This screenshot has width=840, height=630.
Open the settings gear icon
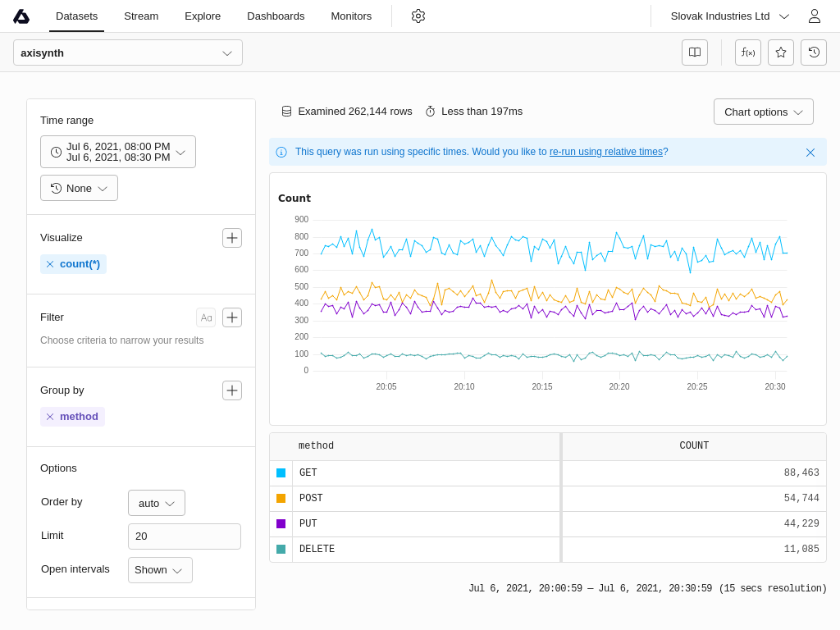pyautogui.click(x=418, y=16)
